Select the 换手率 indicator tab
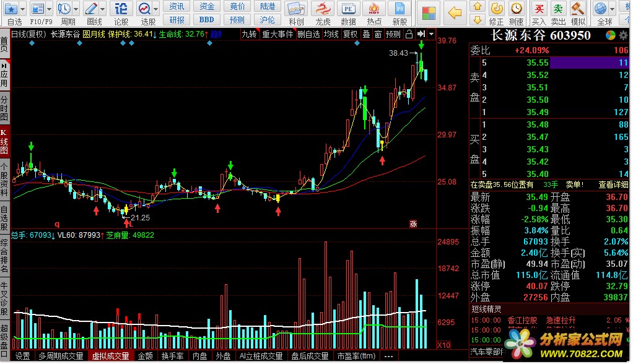Screen dimensions: 633x364 (x=172, y=357)
